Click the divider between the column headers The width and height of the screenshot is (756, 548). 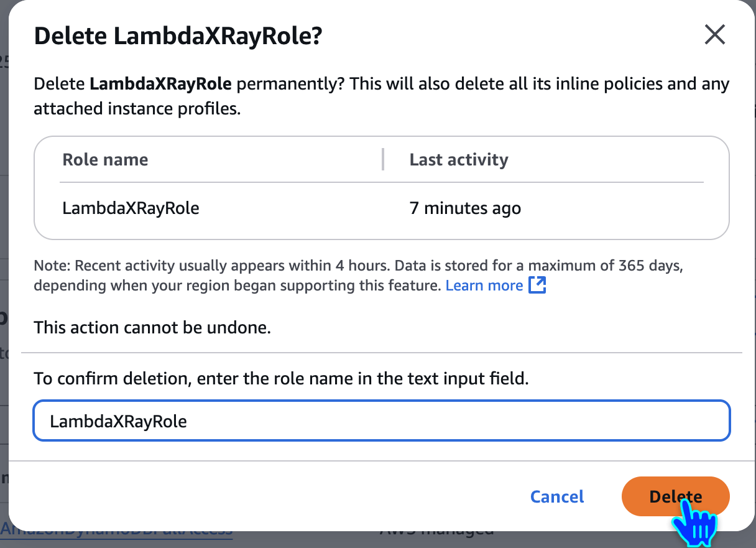tap(383, 160)
